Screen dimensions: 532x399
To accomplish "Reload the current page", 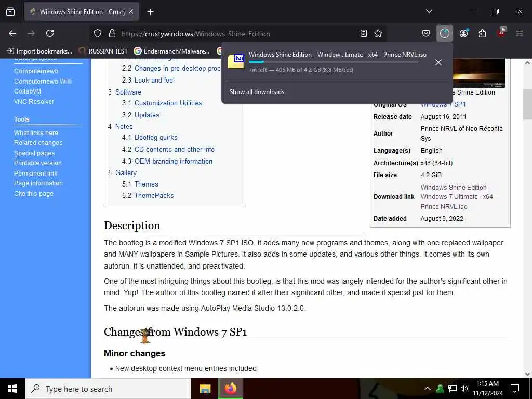I will coord(50,33).
